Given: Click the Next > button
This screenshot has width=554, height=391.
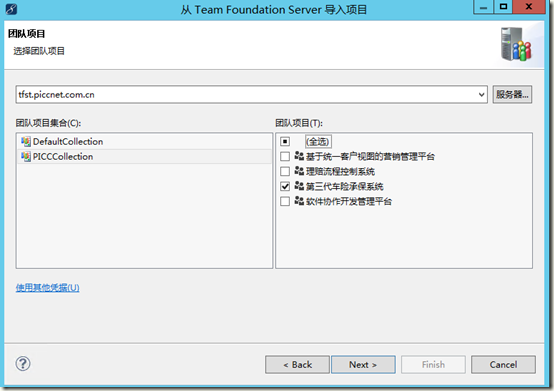Looking at the screenshot, I should click(363, 365).
